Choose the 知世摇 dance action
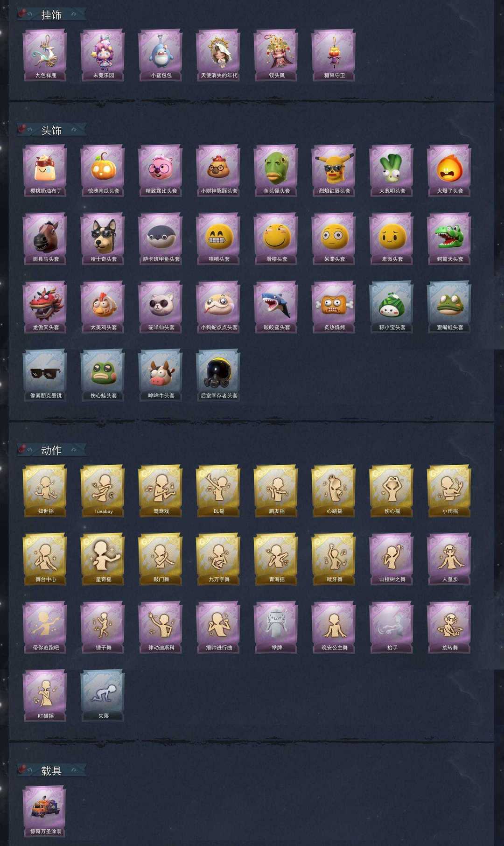 [45, 491]
